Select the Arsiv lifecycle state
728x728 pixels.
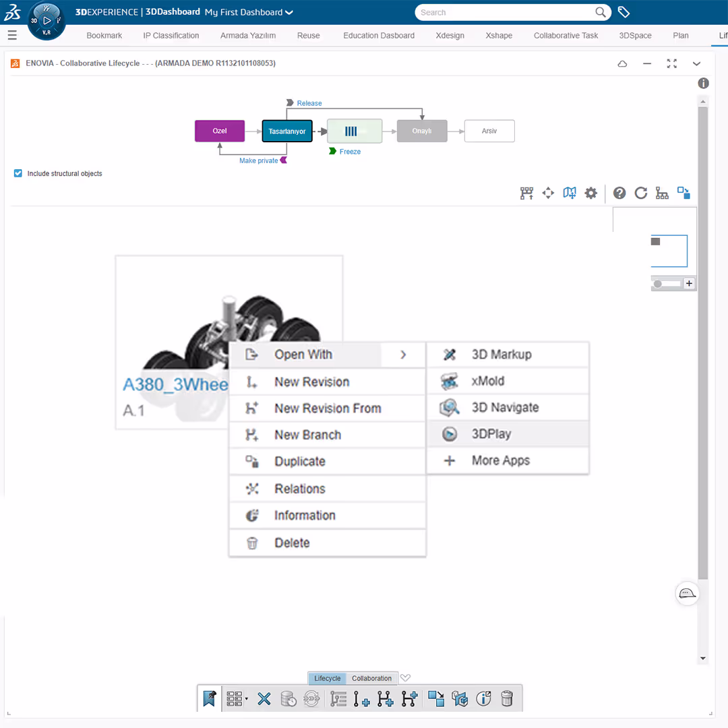pos(489,131)
